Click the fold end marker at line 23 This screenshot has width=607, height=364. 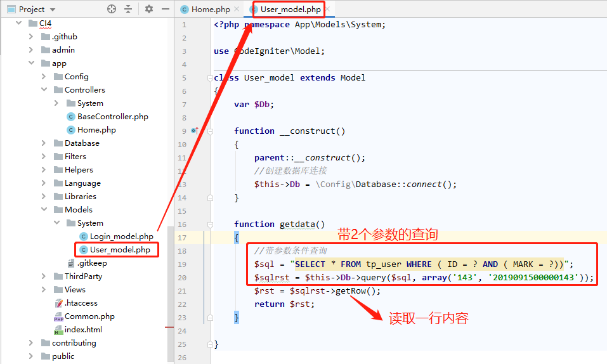click(x=210, y=318)
